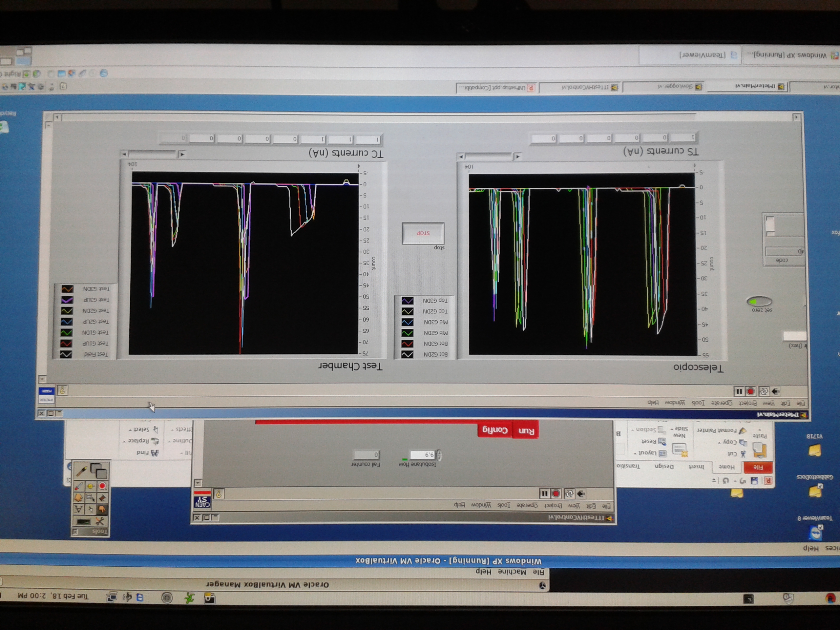The width and height of the screenshot is (840, 630).
Task: Select the Shortcut menu tool in Tools palette
Action: (x=90, y=497)
